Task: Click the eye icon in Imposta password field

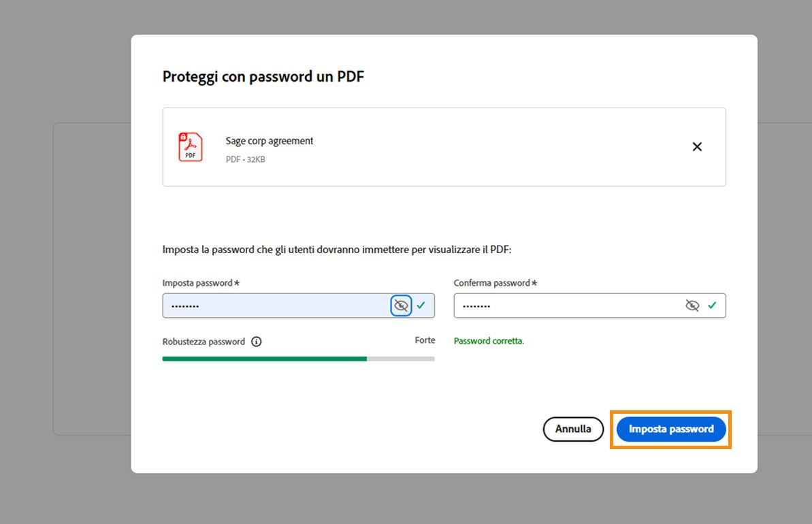Action: click(401, 305)
